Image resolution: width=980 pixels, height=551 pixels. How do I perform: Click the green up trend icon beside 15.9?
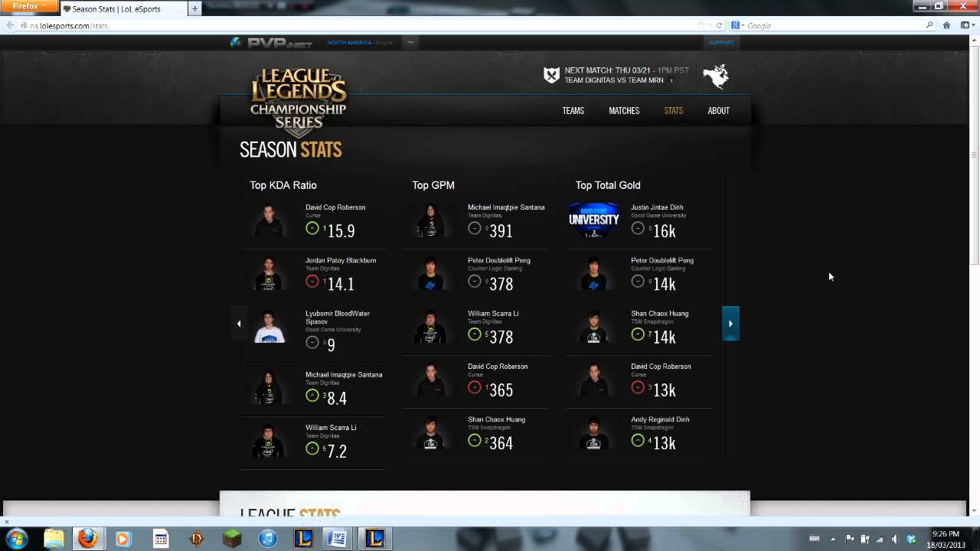click(x=312, y=228)
